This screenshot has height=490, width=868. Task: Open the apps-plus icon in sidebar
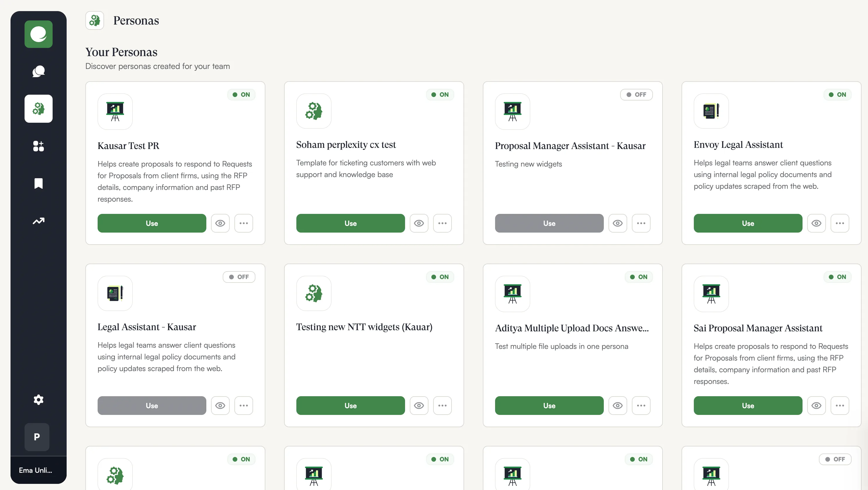[x=38, y=146]
